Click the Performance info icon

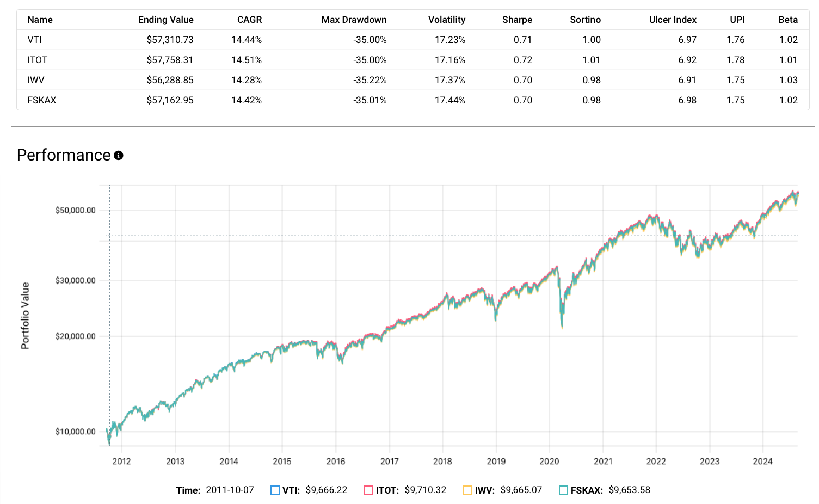(x=119, y=156)
